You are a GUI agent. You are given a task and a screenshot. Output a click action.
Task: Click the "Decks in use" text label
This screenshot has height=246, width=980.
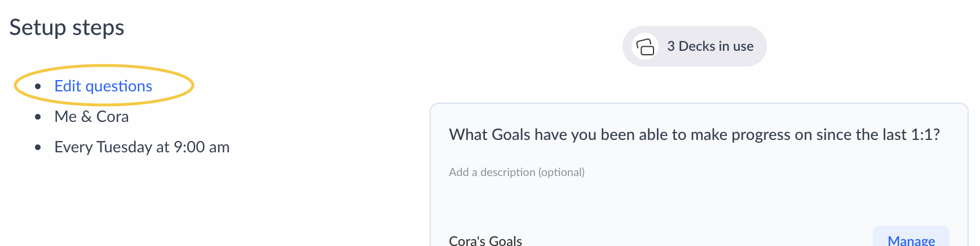(x=716, y=46)
